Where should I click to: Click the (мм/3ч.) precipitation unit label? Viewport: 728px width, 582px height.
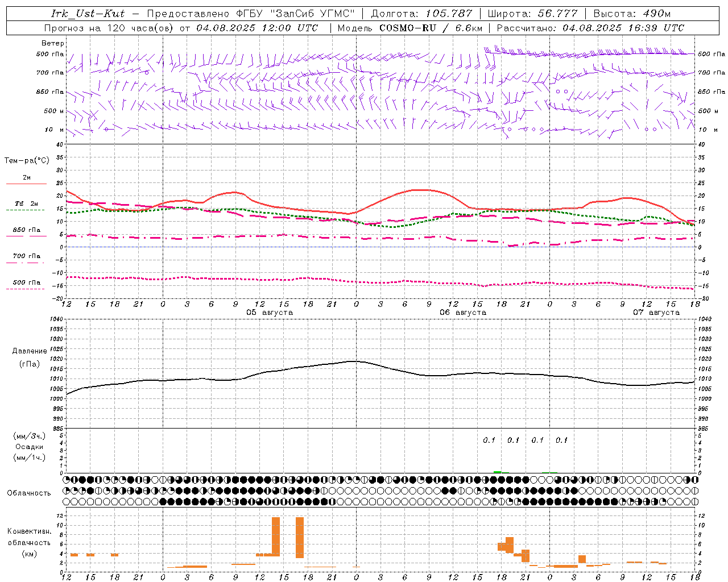click(30, 436)
